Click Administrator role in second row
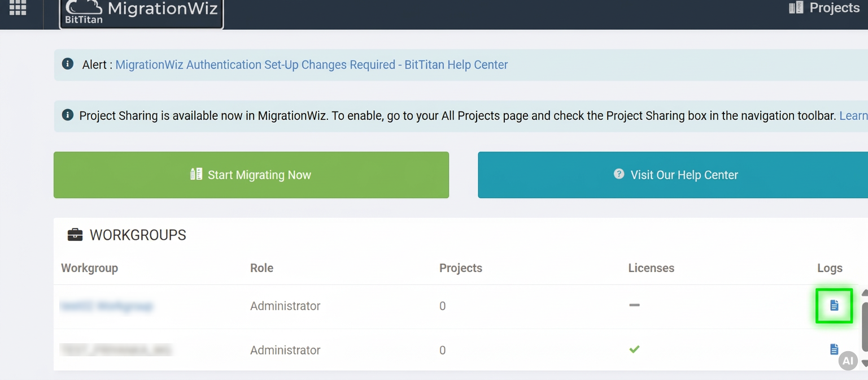 [285, 350]
